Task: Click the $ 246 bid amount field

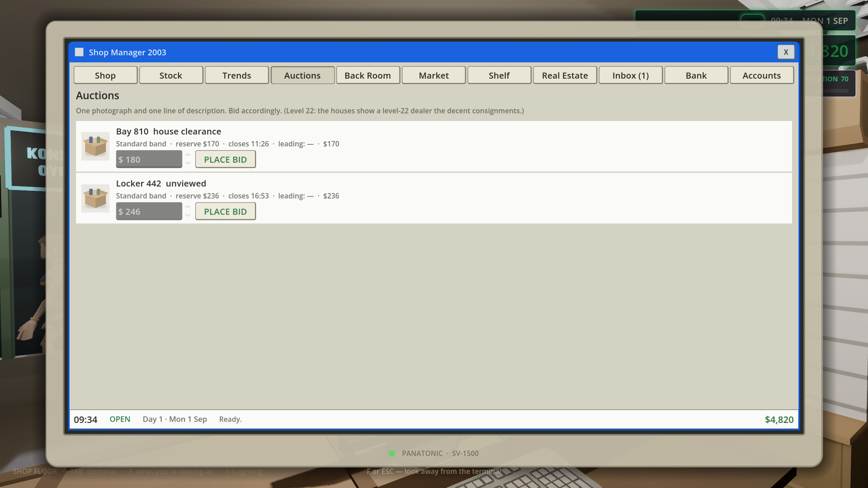Action: [149, 211]
